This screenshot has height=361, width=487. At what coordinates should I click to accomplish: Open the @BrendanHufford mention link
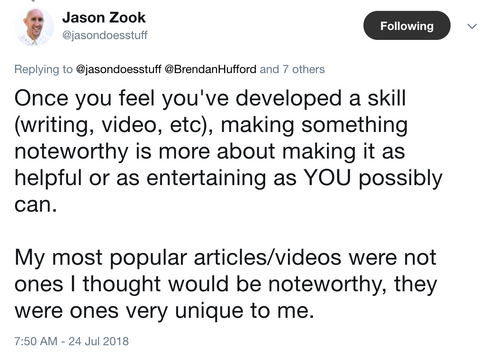coord(210,69)
